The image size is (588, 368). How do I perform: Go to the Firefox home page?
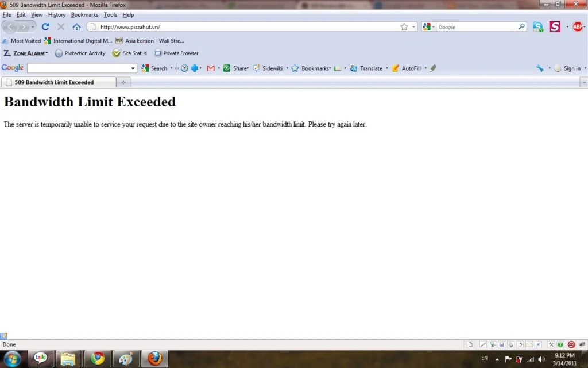pos(76,26)
